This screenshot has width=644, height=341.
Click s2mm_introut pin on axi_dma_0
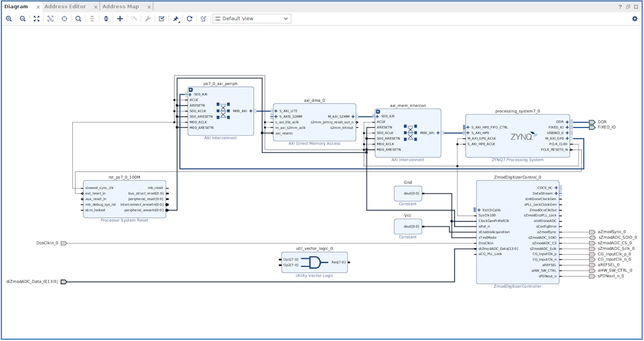click(x=342, y=127)
